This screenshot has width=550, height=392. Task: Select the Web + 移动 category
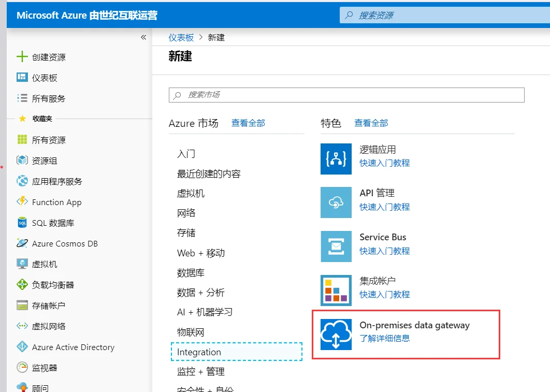coord(201,253)
